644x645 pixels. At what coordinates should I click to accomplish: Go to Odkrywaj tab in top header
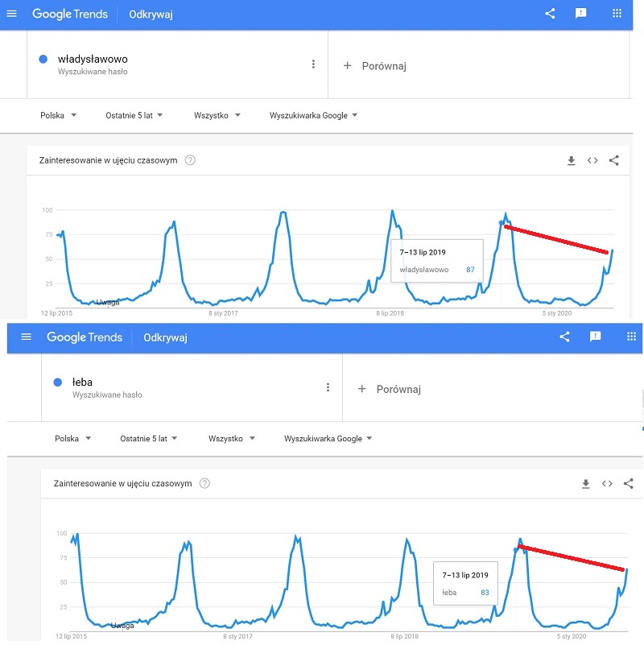(x=151, y=14)
